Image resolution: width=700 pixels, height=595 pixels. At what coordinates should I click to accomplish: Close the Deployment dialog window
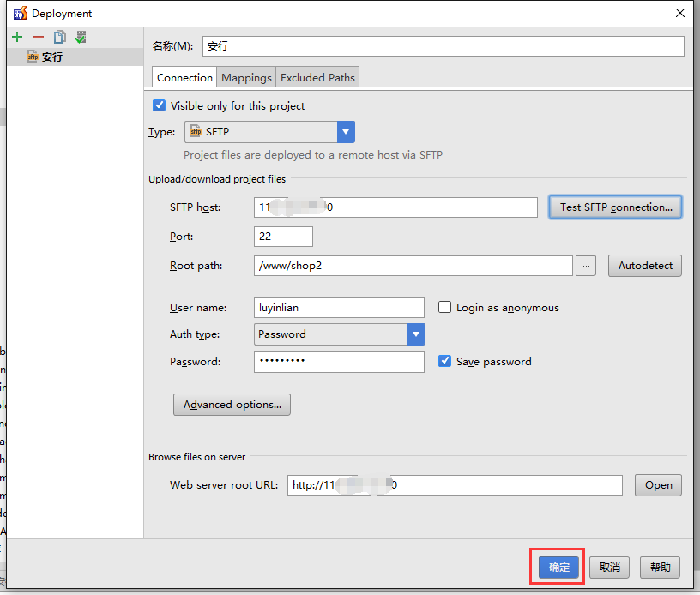[x=679, y=13]
